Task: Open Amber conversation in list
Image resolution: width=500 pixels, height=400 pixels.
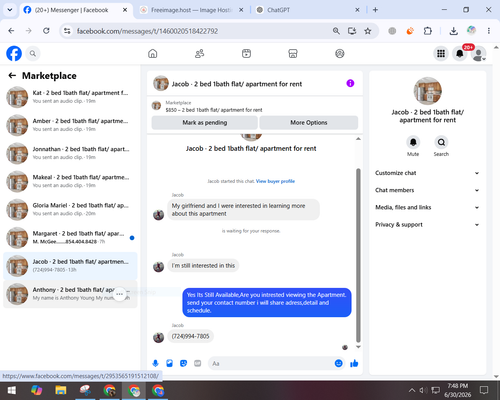Action: point(70,125)
